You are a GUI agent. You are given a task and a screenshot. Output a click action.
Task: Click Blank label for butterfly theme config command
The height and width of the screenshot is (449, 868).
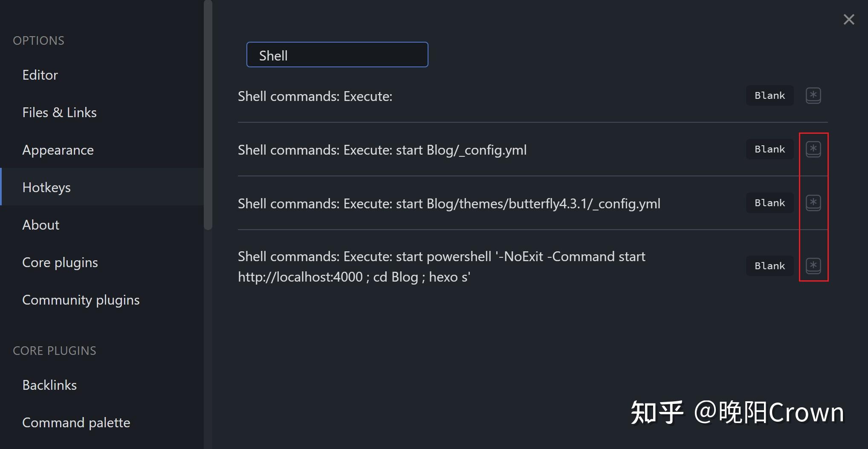point(770,203)
